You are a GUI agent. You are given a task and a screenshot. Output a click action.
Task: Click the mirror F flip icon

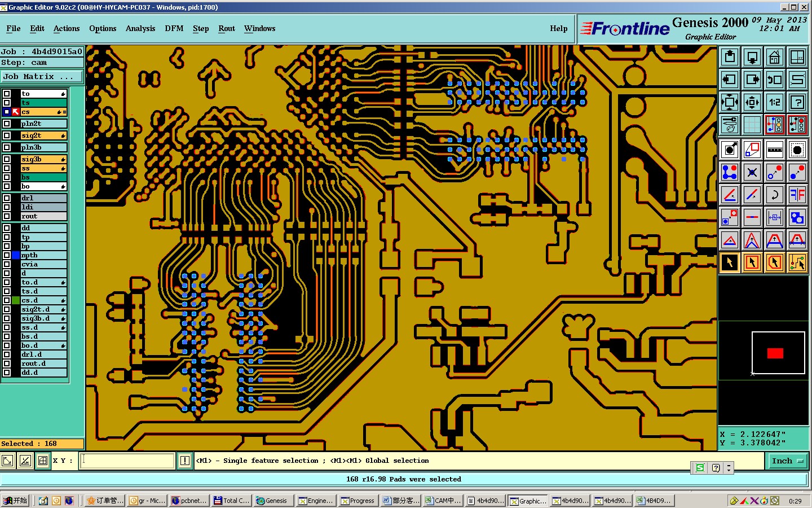click(797, 195)
